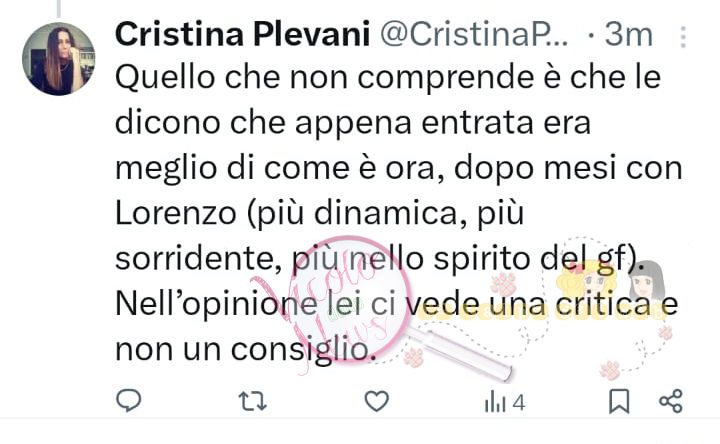This screenshot has width=720, height=444.
Task: Click the word Lorenzo in the tweet
Action: tap(175, 213)
